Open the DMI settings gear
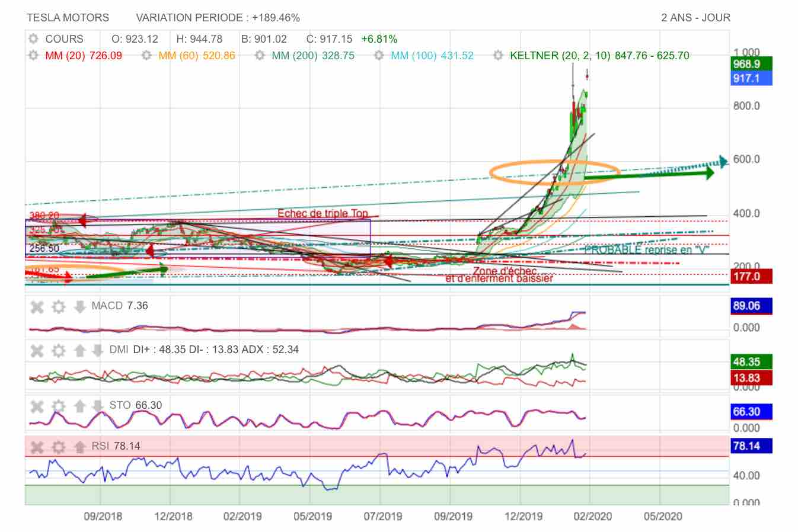The height and width of the screenshot is (532, 798). (58, 351)
